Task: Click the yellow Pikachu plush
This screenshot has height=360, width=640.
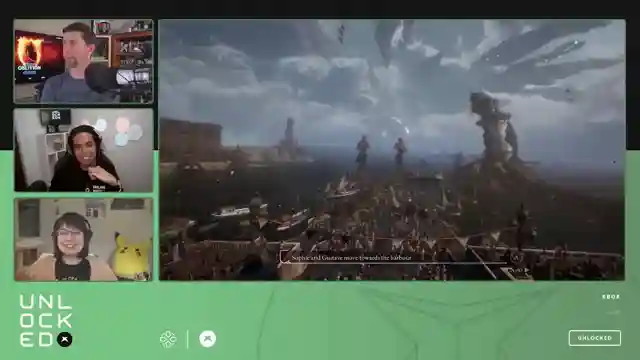Action: (130, 258)
